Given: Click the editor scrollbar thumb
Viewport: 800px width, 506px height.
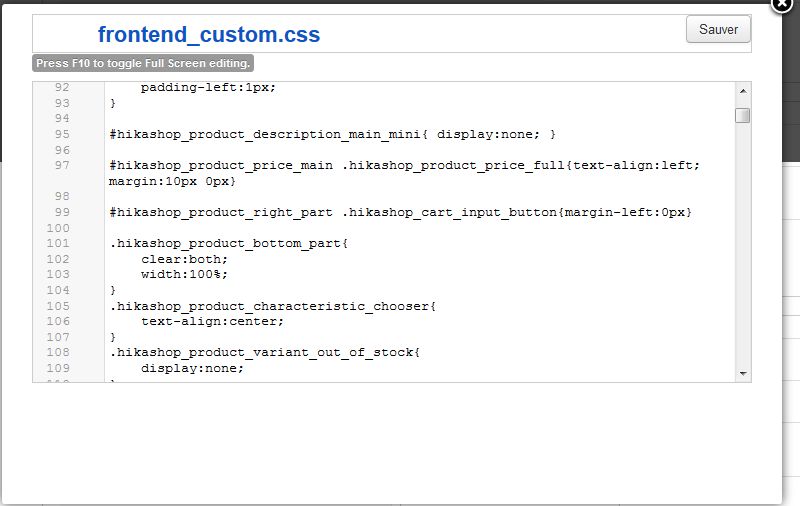Looking at the screenshot, I should [743, 116].
